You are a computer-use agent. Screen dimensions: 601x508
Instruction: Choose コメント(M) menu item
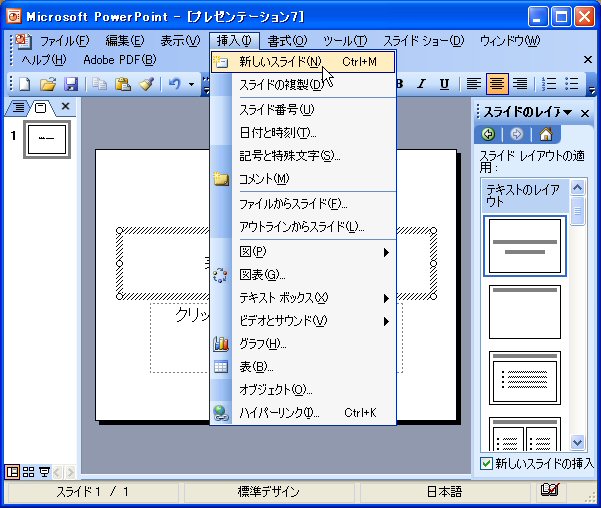[x=302, y=179]
